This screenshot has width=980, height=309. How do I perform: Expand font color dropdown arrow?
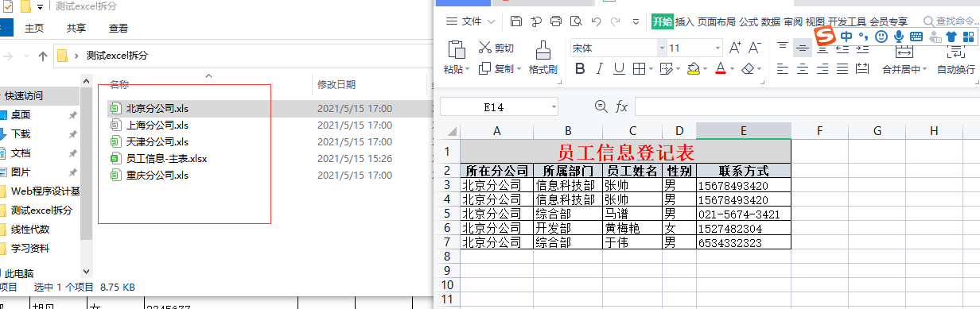pos(731,69)
